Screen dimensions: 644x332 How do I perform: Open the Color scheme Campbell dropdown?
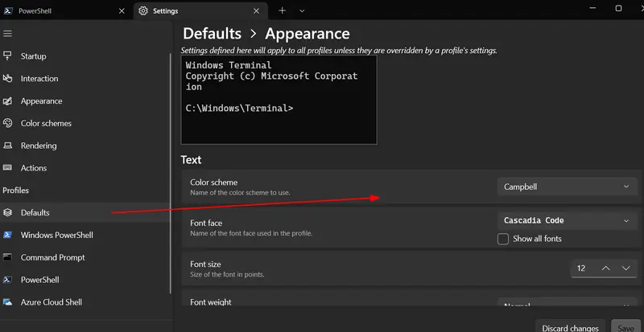click(x=568, y=186)
